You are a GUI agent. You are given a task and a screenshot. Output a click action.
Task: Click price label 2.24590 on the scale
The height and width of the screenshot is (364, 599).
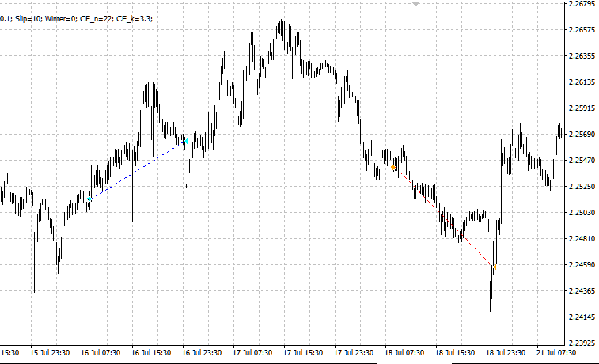click(x=582, y=265)
